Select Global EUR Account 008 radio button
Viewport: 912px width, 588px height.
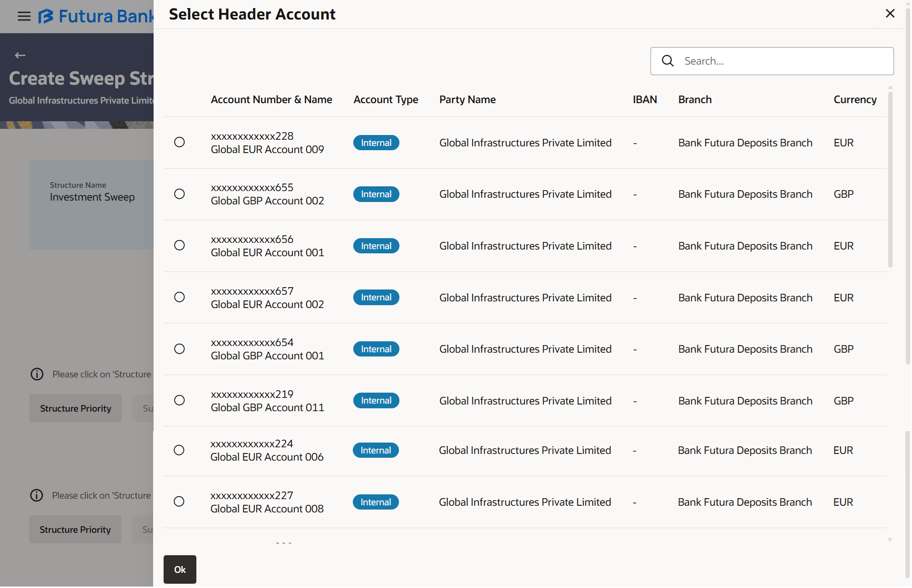pos(179,501)
